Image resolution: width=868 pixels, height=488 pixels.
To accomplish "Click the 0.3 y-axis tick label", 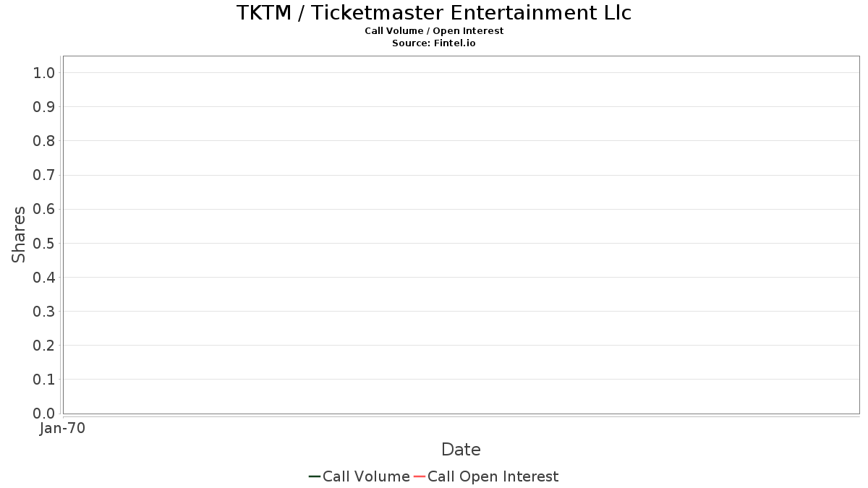I will 44,312.
